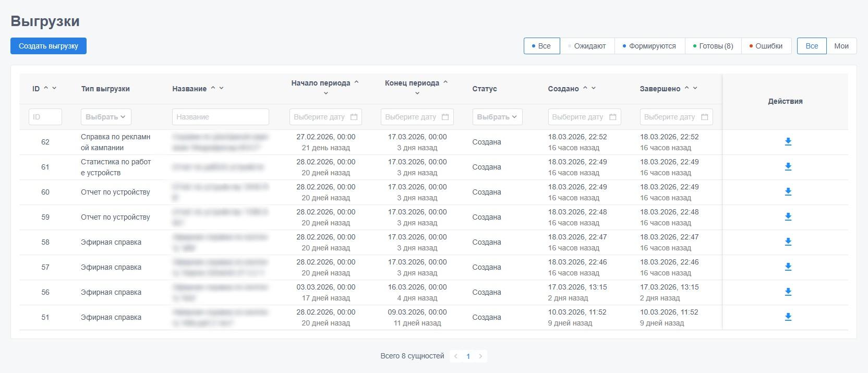
Task: Sort Название column ascending
Action: point(213,88)
